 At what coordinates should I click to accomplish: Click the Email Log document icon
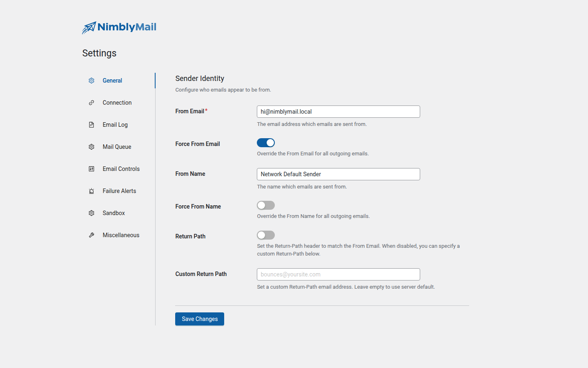coord(91,125)
